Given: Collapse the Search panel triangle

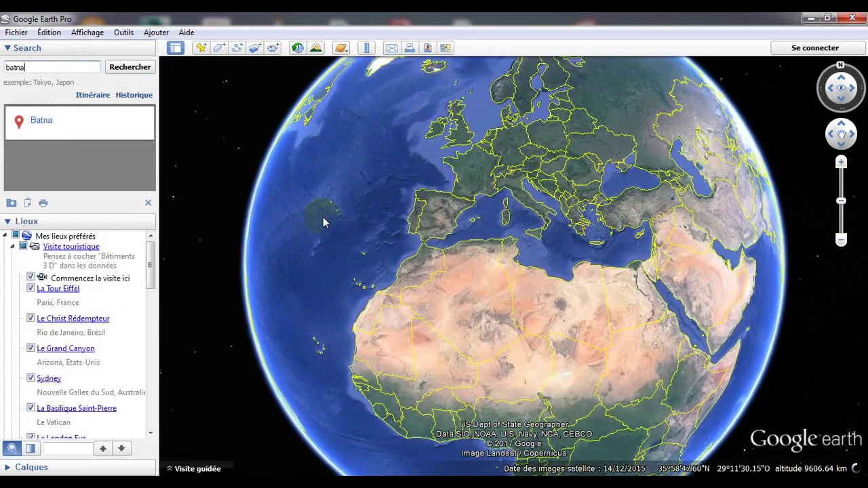Looking at the screenshot, I should tap(7, 48).
